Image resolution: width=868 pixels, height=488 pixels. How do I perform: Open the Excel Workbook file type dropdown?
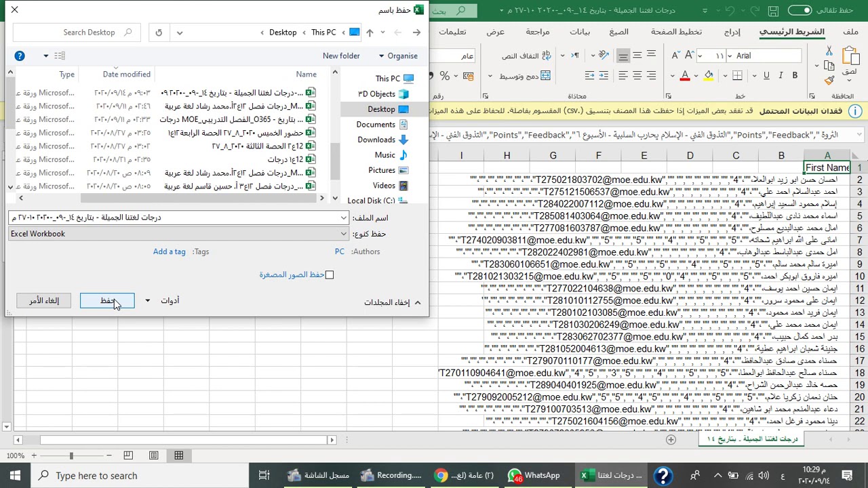[x=344, y=234]
